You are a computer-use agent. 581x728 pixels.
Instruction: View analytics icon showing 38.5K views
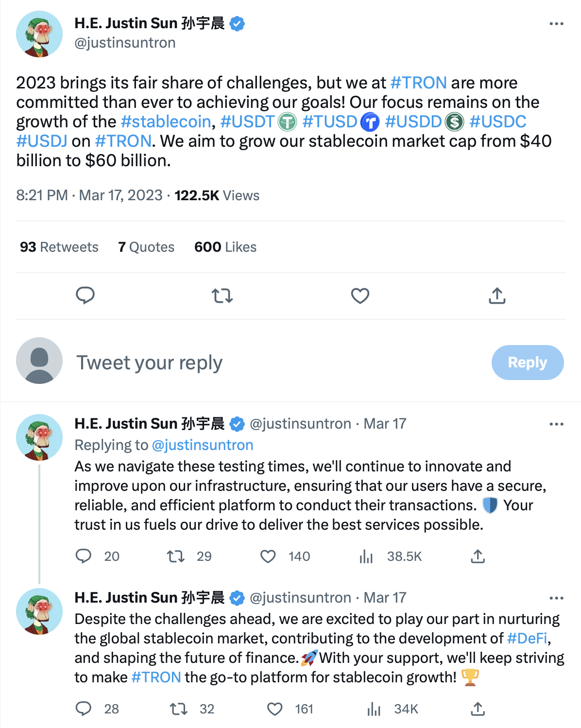[x=366, y=556]
